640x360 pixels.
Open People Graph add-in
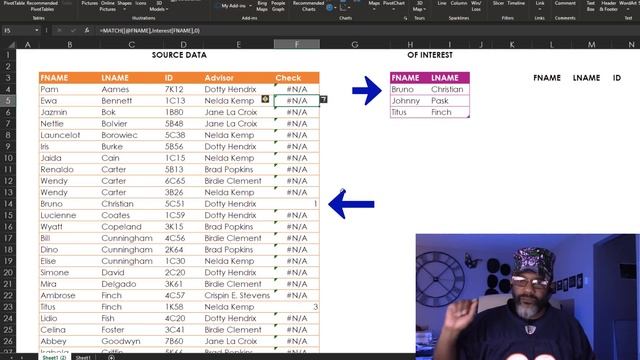[x=278, y=5]
